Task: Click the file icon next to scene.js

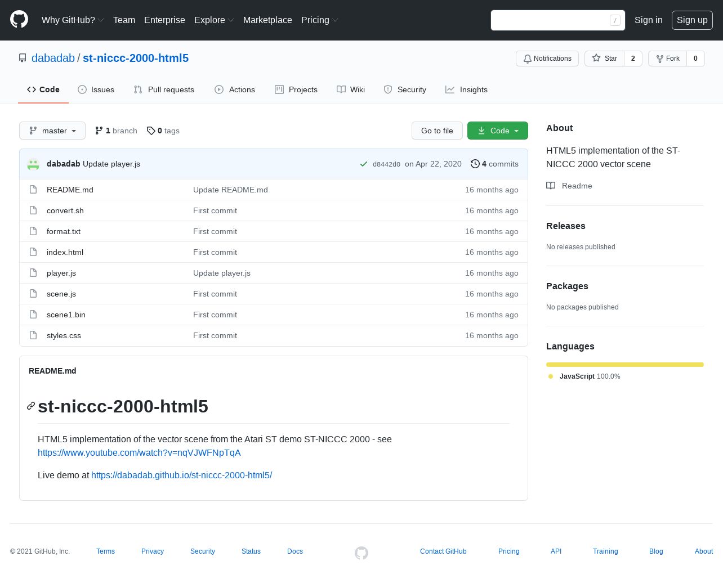Action: pos(33,294)
